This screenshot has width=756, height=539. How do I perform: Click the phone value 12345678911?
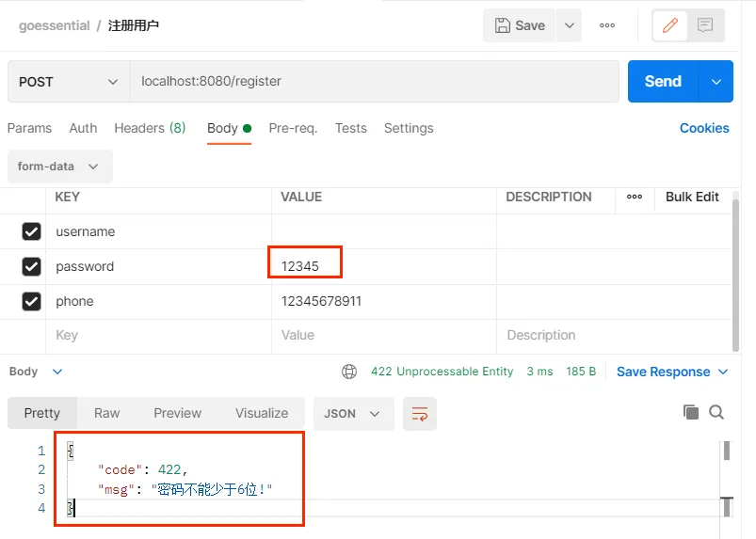click(321, 302)
